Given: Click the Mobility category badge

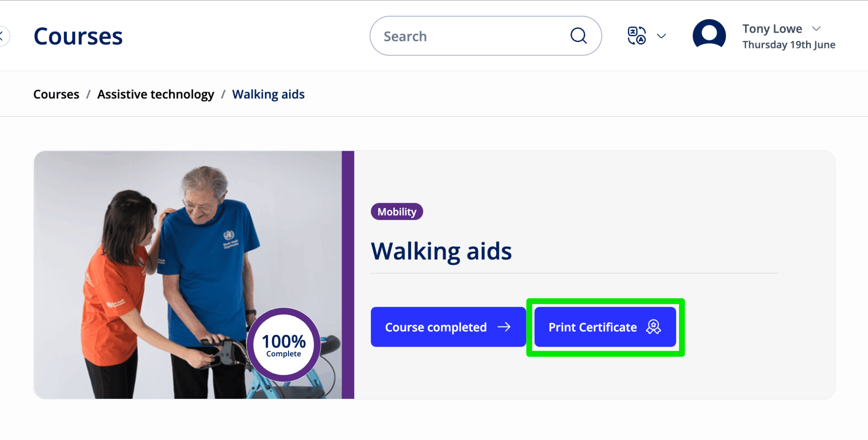Looking at the screenshot, I should (x=396, y=211).
